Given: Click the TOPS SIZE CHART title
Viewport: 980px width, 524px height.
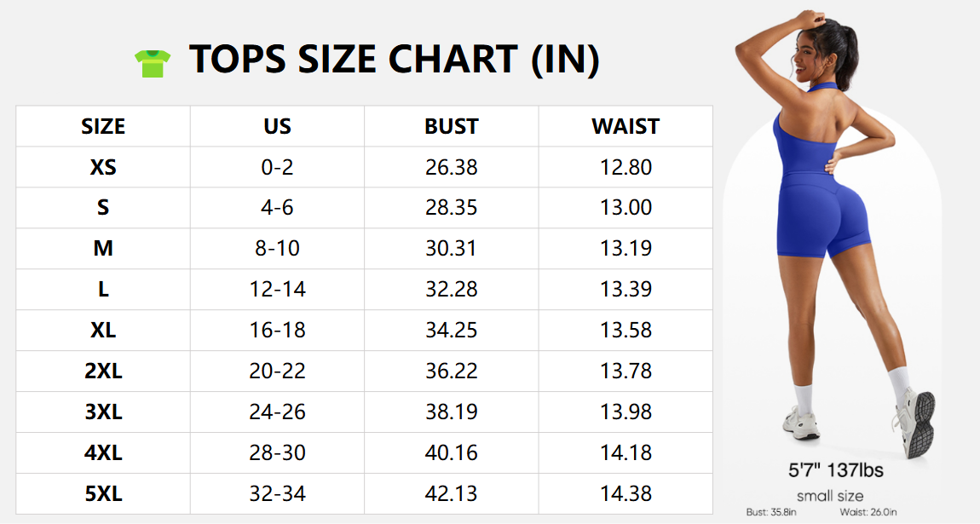Looking at the screenshot, I should coord(394,60).
